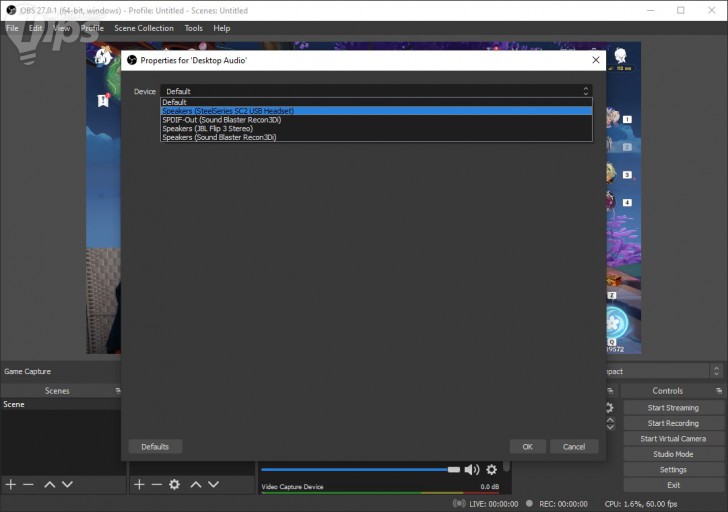Open source properties with the gear icon

[175, 485]
